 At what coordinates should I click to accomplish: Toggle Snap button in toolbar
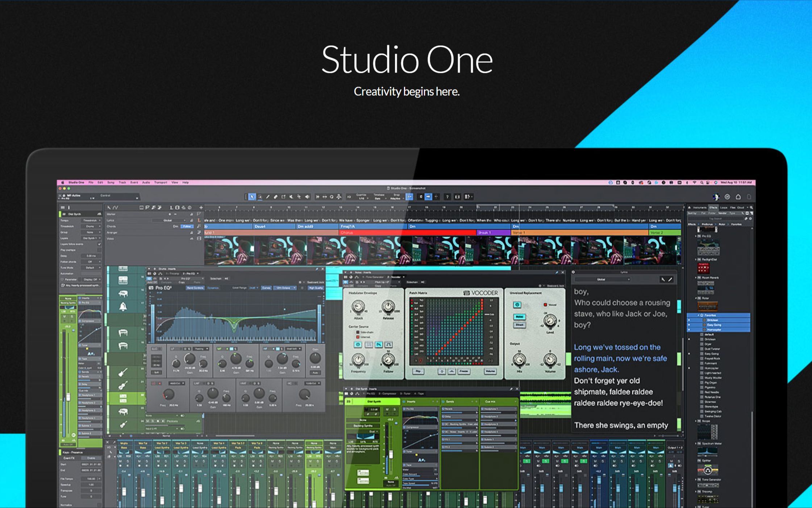(409, 197)
